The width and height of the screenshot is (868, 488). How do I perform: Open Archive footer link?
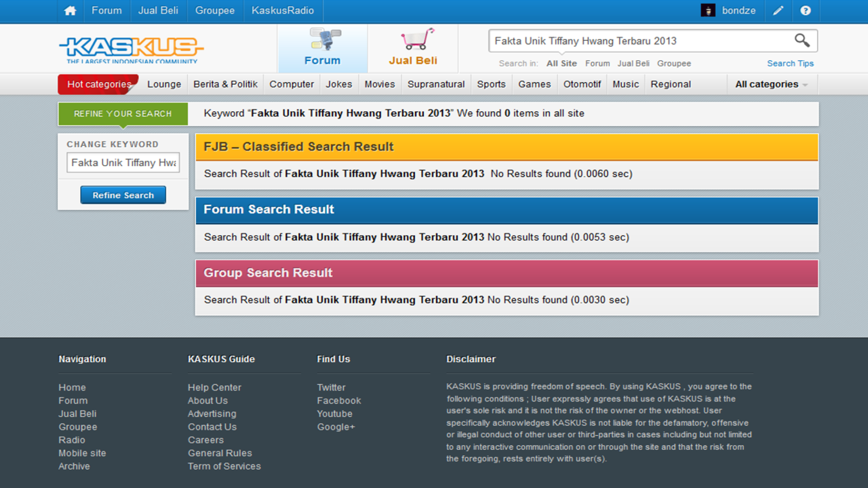coord(74,466)
